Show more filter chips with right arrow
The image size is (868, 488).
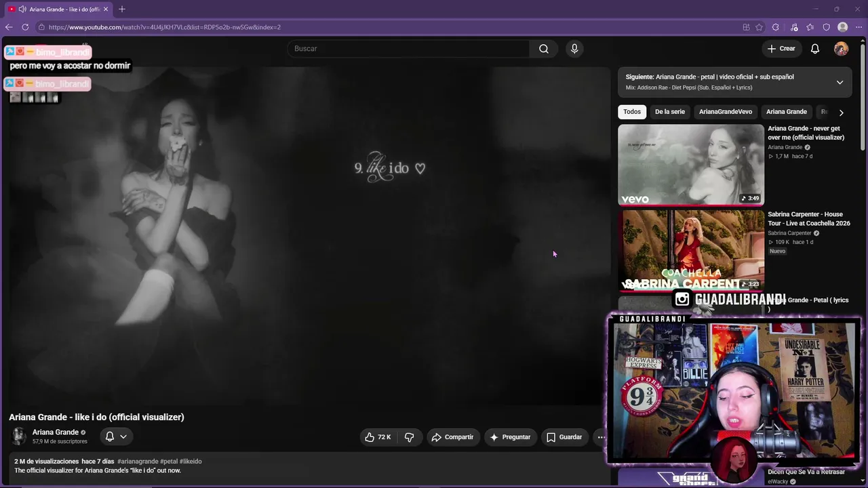click(x=841, y=113)
